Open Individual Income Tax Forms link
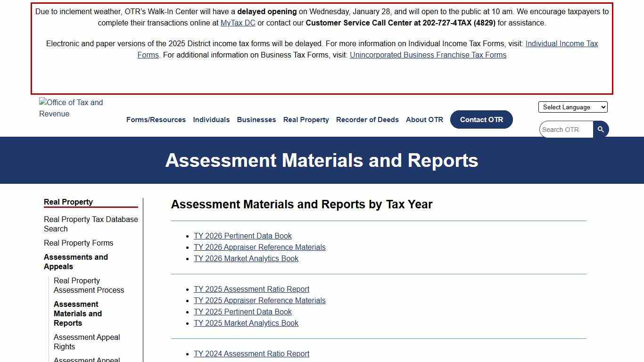The height and width of the screenshot is (362, 644). [x=561, y=43]
